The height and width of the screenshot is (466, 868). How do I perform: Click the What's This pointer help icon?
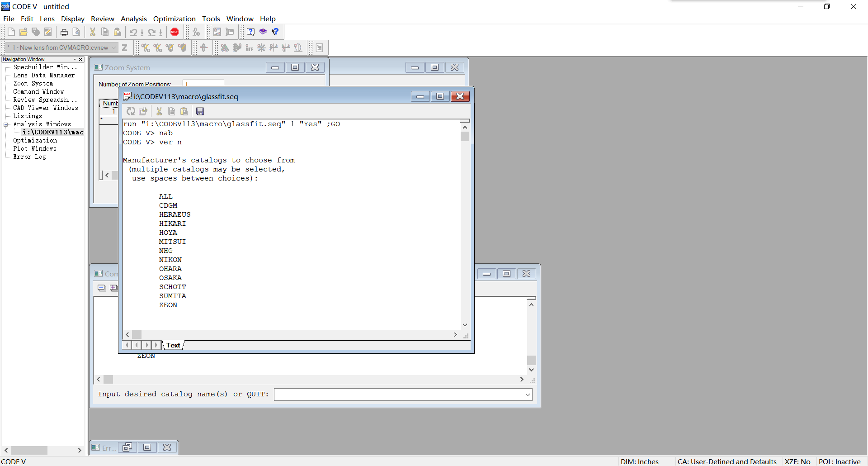[x=275, y=32]
